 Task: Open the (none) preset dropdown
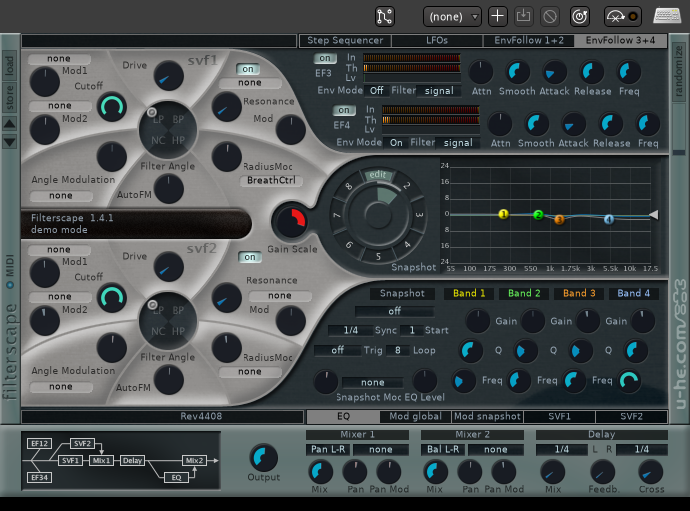click(x=452, y=16)
